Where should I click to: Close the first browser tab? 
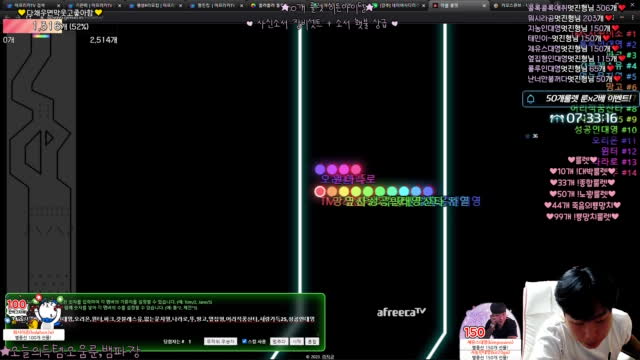[58, 6]
